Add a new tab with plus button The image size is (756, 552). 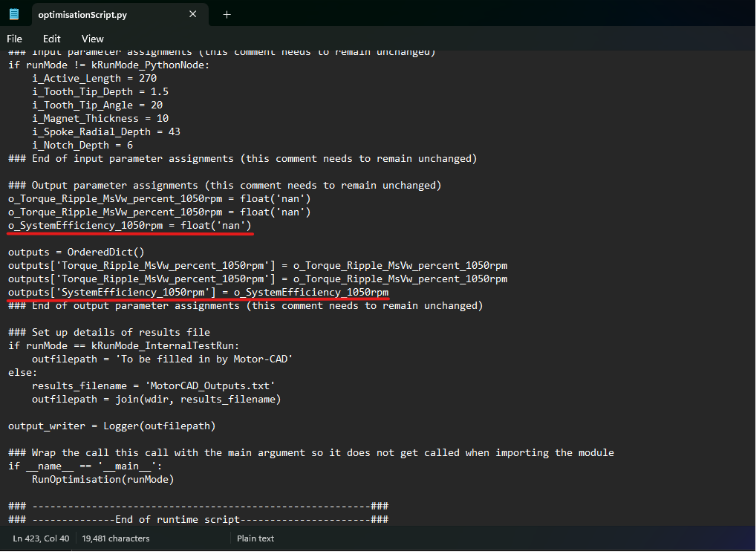227,14
